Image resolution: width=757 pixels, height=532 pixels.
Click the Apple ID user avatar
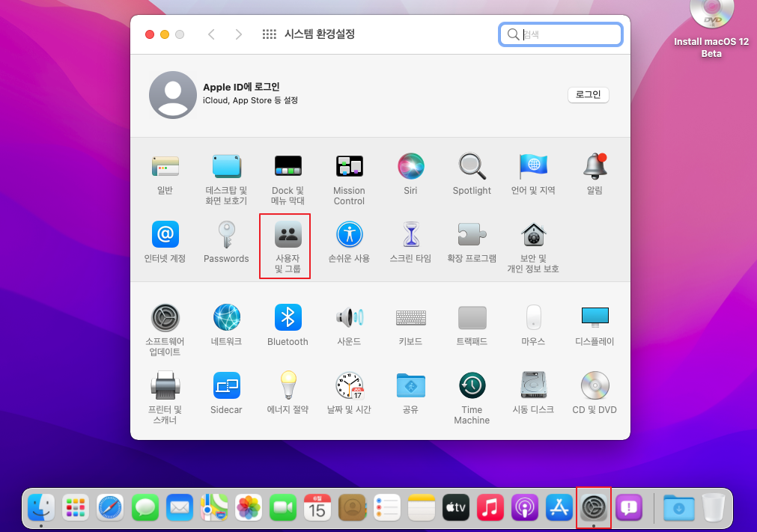tap(173, 95)
